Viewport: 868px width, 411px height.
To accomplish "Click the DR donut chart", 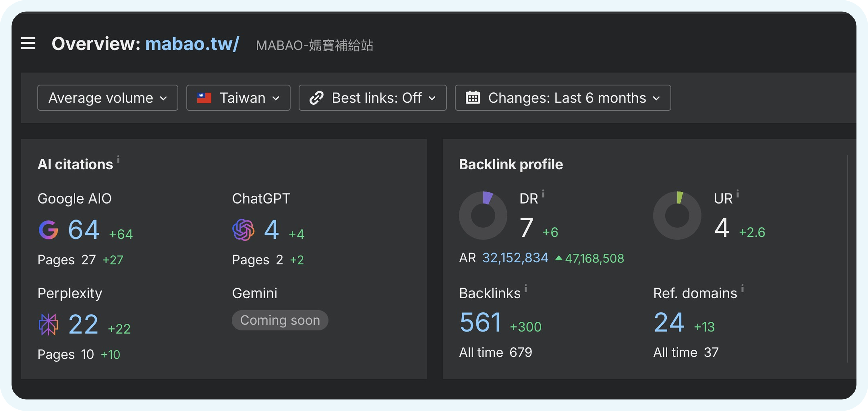I will coord(483,216).
